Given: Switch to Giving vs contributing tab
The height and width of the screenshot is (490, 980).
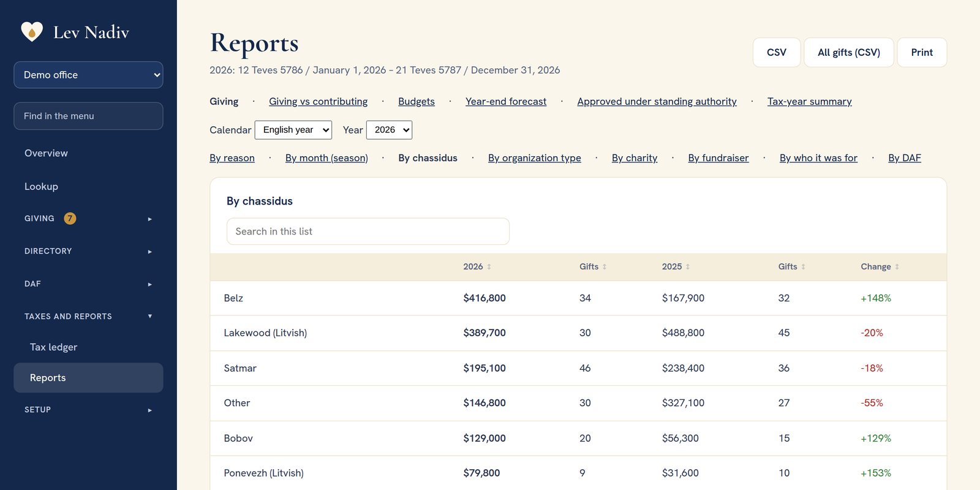Looking at the screenshot, I should tap(318, 102).
